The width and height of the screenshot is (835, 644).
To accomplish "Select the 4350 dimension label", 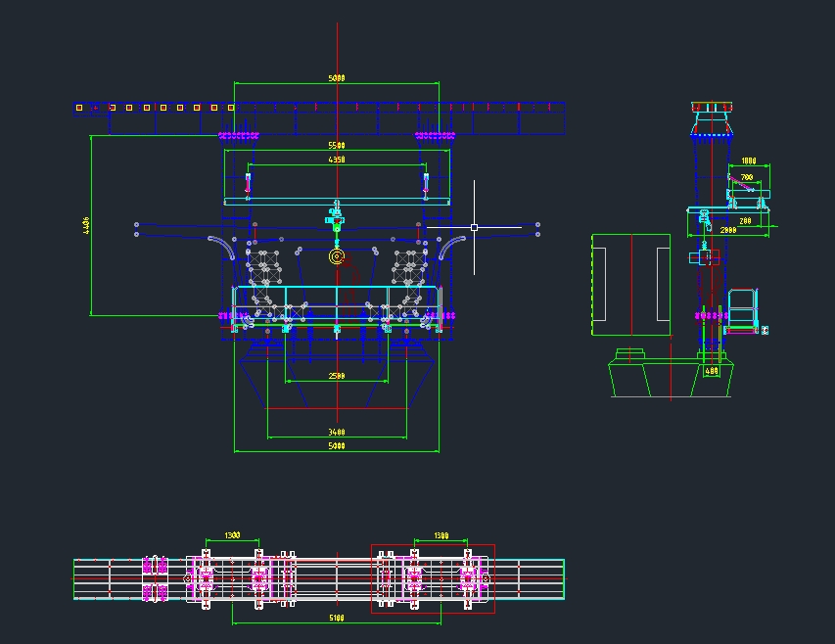I will (337, 160).
